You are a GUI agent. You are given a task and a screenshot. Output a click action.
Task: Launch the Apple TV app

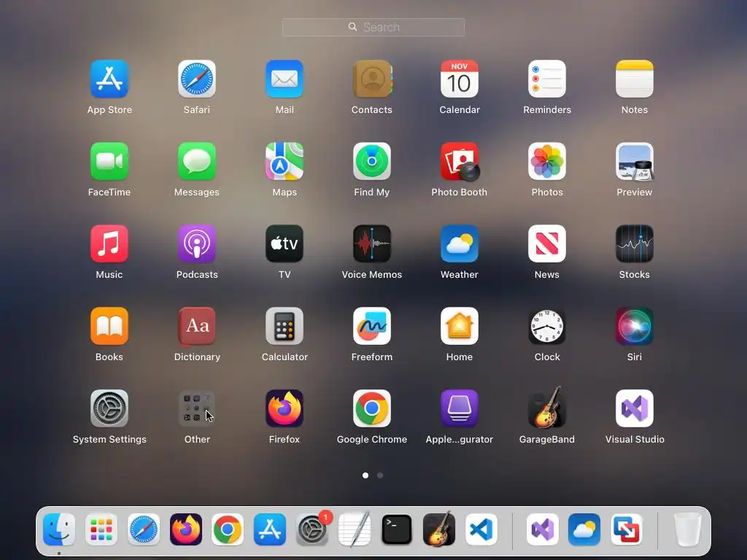click(285, 244)
